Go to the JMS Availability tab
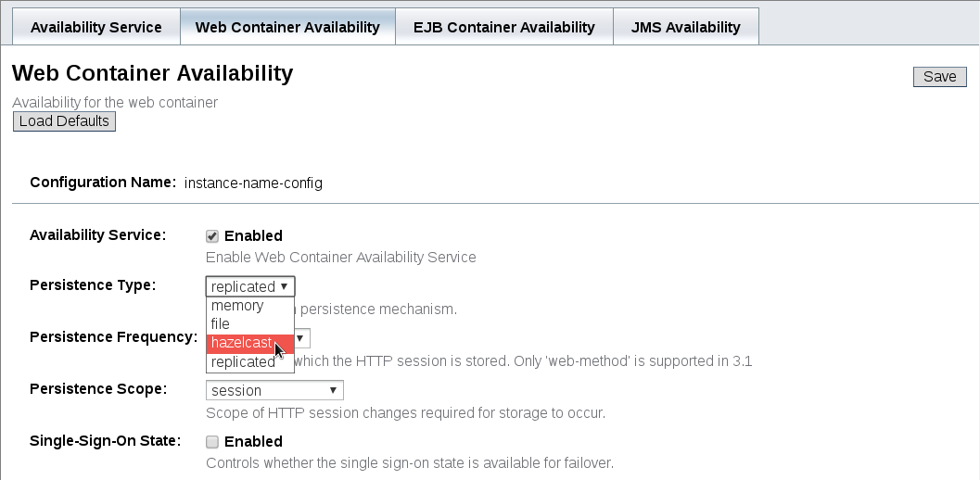The width and height of the screenshot is (980, 480). (686, 27)
